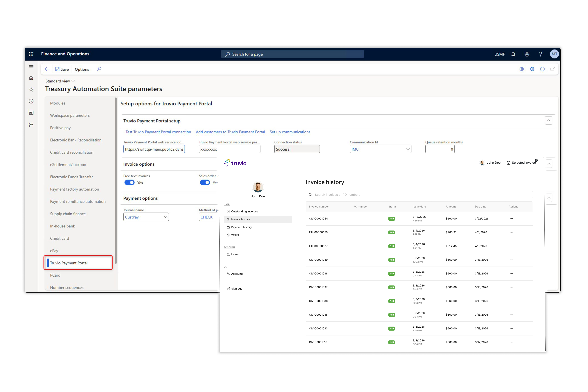Viewport: 588px width, 392px height.
Task: Open the notifications bell
Action: tap(513, 54)
